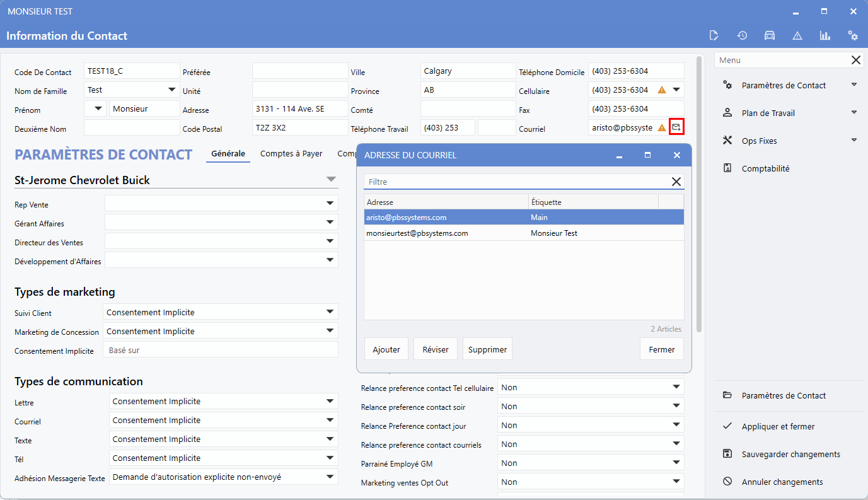Click the Fermer button

pos(662,349)
